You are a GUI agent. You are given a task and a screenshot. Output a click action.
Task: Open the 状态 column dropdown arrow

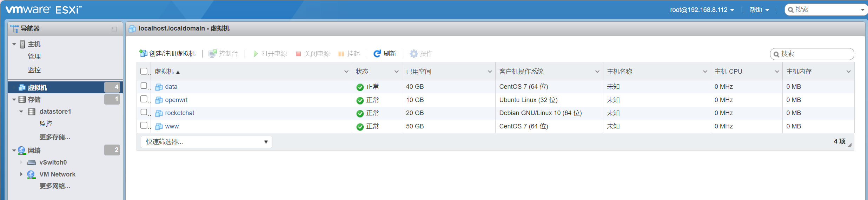point(397,72)
